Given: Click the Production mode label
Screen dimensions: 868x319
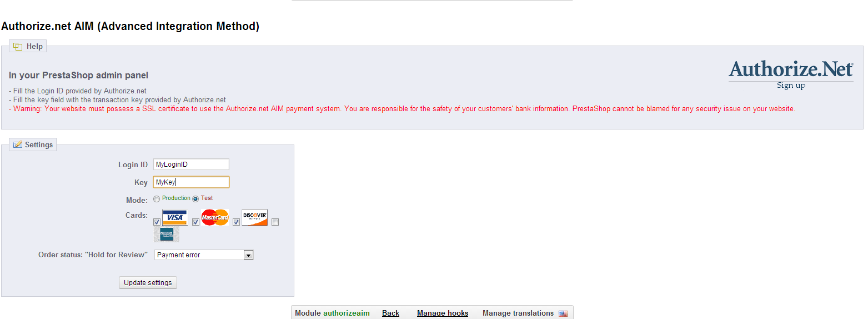Looking at the screenshot, I should click(x=176, y=198).
